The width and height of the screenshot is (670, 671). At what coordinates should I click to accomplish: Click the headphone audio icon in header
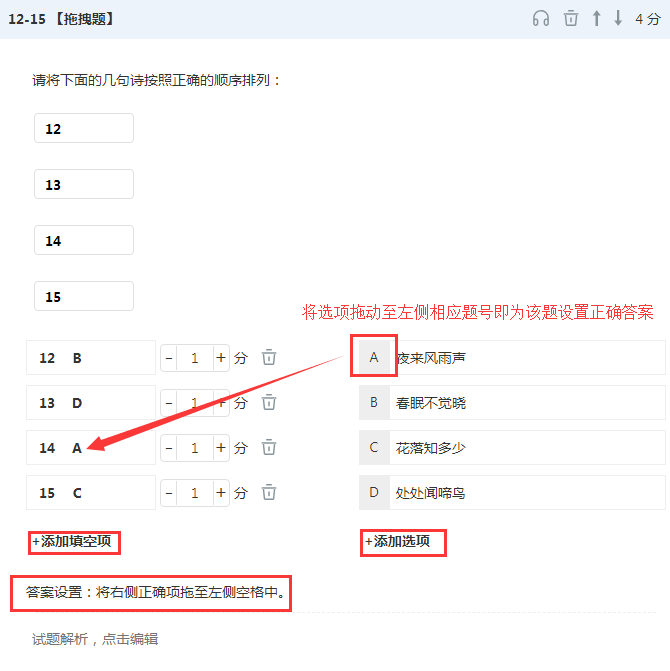[541, 19]
